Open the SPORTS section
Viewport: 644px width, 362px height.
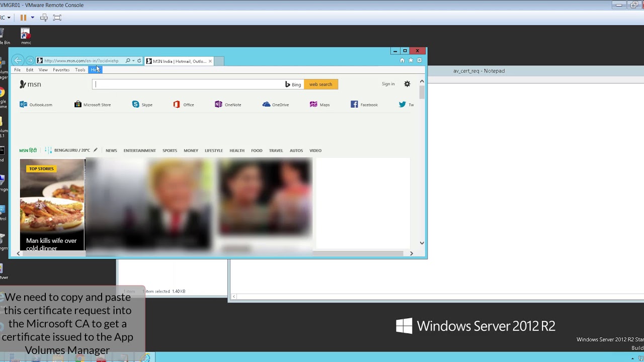click(x=170, y=150)
